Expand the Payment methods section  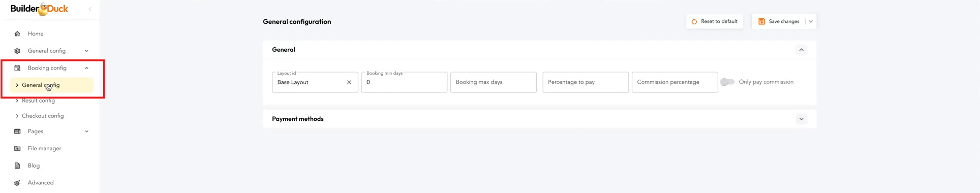pos(802,119)
